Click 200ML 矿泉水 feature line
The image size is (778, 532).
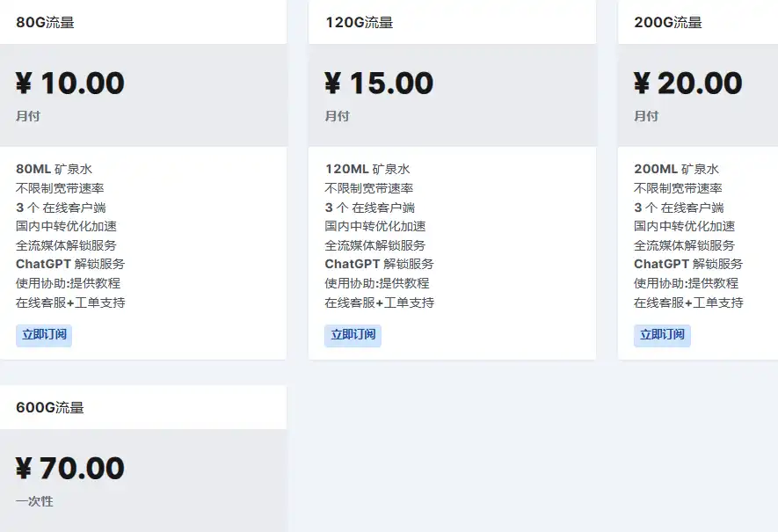[x=676, y=170]
